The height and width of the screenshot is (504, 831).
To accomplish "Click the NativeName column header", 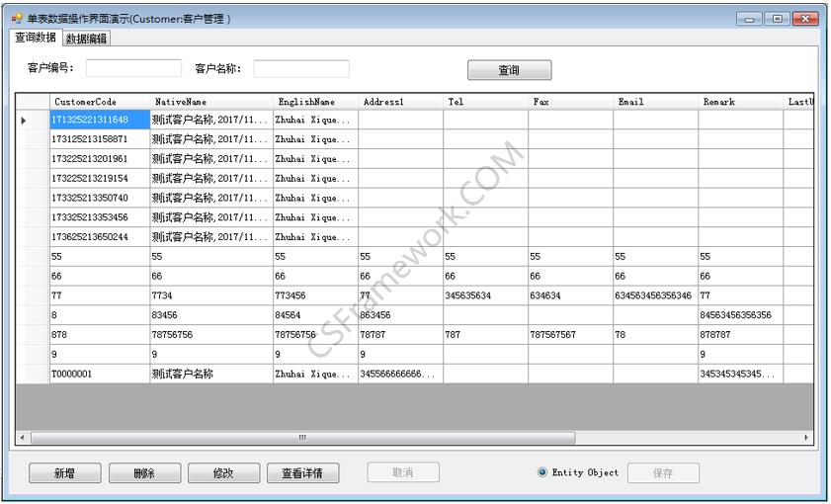I will coord(210,102).
